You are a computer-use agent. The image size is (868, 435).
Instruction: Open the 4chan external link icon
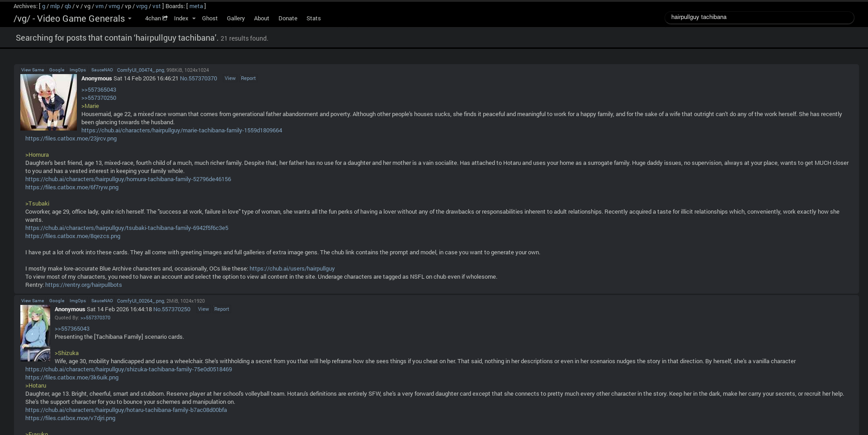pyautogui.click(x=165, y=18)
